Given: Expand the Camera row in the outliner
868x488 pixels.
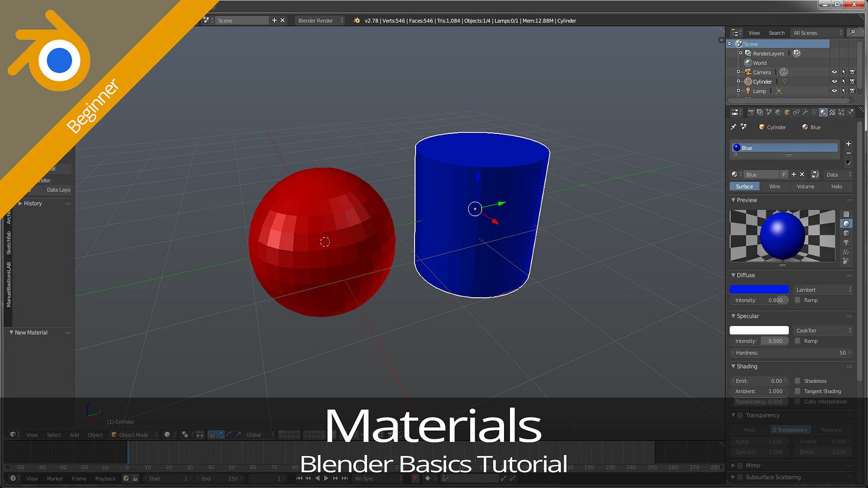Looking at the screenshot, I should (738, 72).
